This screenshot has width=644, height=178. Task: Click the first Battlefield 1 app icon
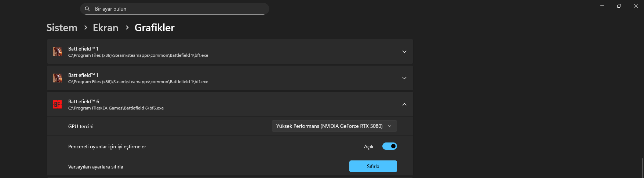coord(57,52)
